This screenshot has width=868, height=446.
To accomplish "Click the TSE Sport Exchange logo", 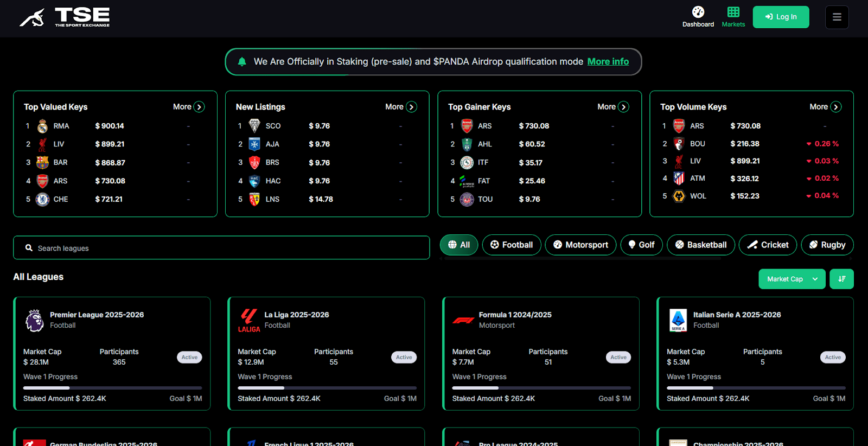I will (65, 17).
